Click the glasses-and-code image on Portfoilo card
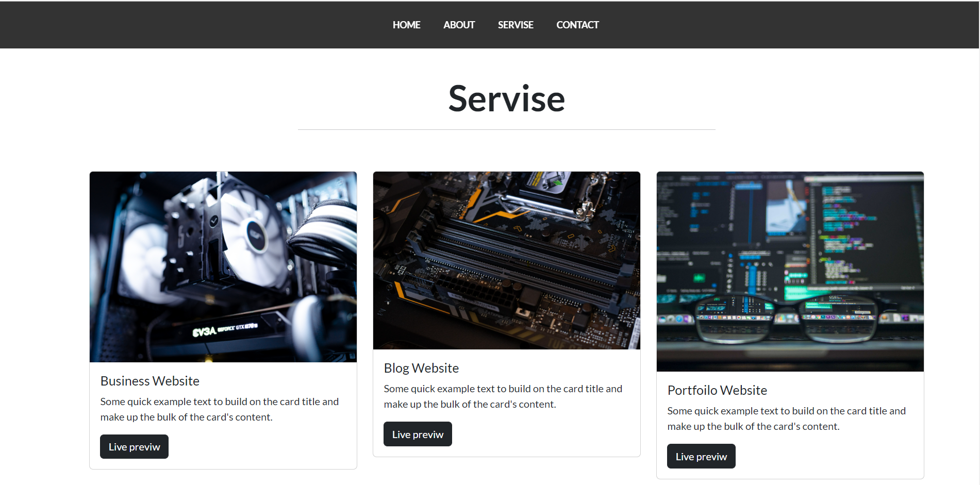 [790, 271]
